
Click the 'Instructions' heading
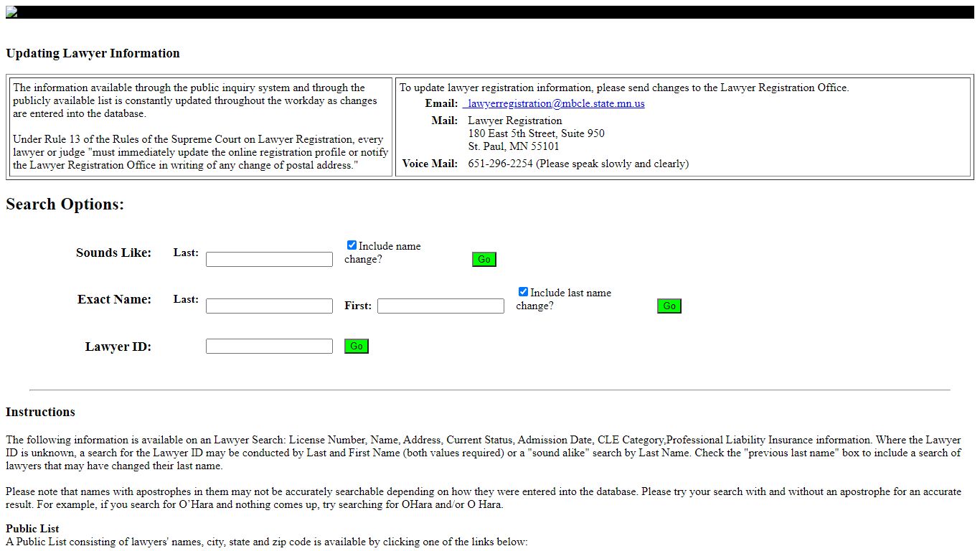pyautogui.click(x=40, y=412)
